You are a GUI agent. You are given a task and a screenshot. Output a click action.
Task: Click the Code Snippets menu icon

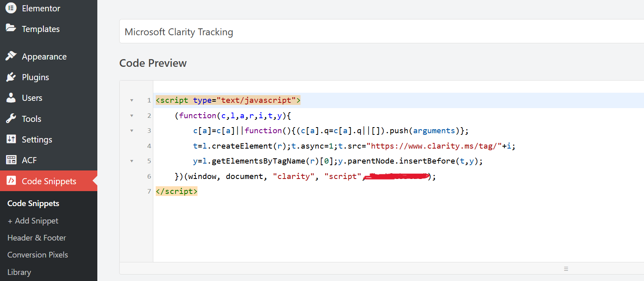pos(11,181)
